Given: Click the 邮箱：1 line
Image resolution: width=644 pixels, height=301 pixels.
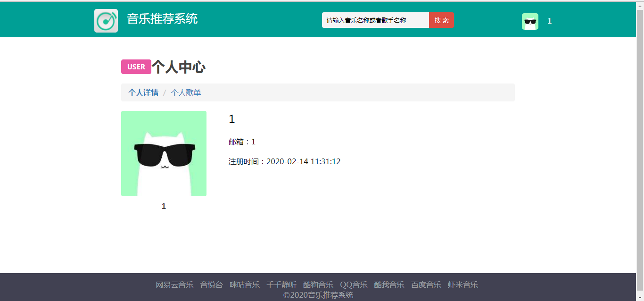Looking at the screenshot, I should [242, 142].
